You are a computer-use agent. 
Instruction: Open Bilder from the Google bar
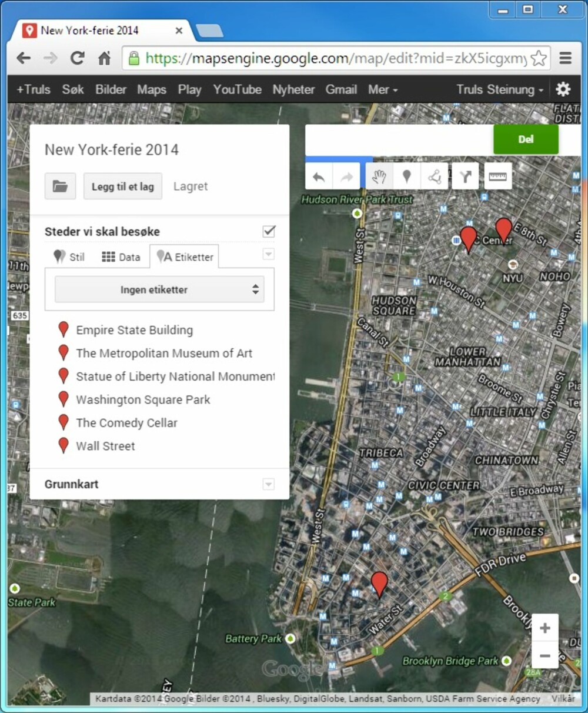(x=111, y=89)
